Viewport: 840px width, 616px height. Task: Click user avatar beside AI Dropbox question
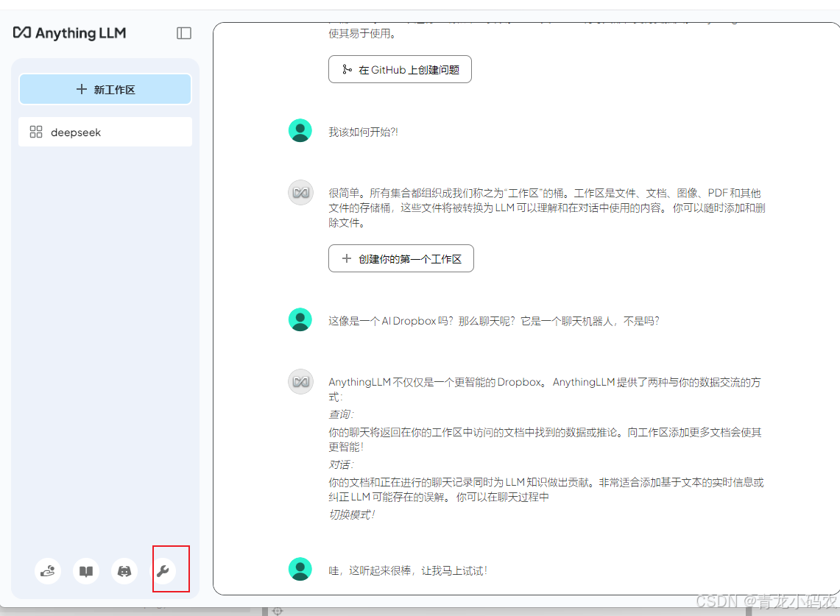coord(300,320)
